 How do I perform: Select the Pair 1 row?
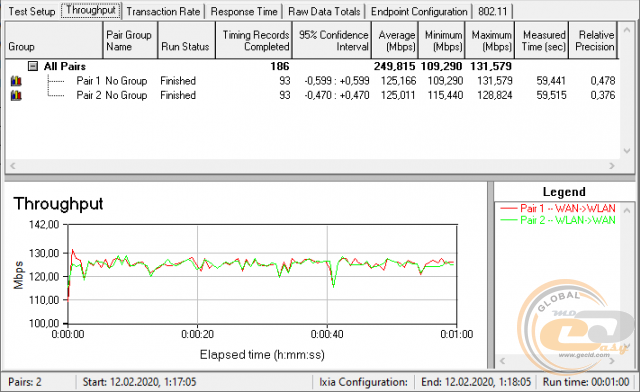(x=312, y=81)
